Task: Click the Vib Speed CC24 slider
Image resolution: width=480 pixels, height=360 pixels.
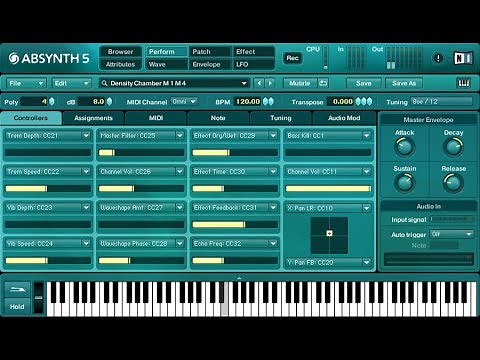Action: tap(48, 261)
